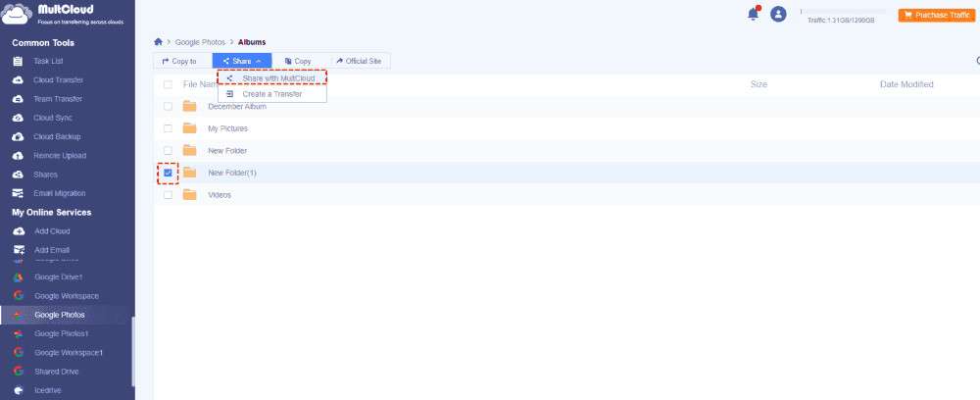Select Create a Transfer option
980x400 pixels.
click(x=271, y=94)
